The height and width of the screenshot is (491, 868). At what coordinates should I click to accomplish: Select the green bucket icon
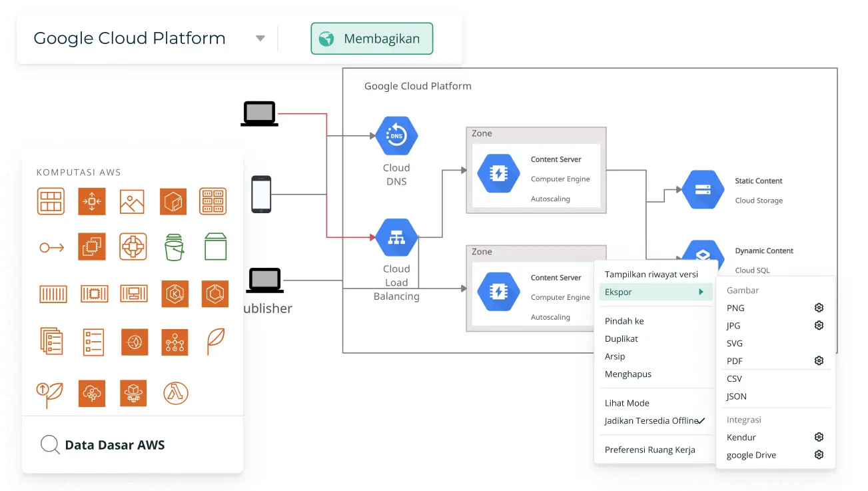[174, 246]
